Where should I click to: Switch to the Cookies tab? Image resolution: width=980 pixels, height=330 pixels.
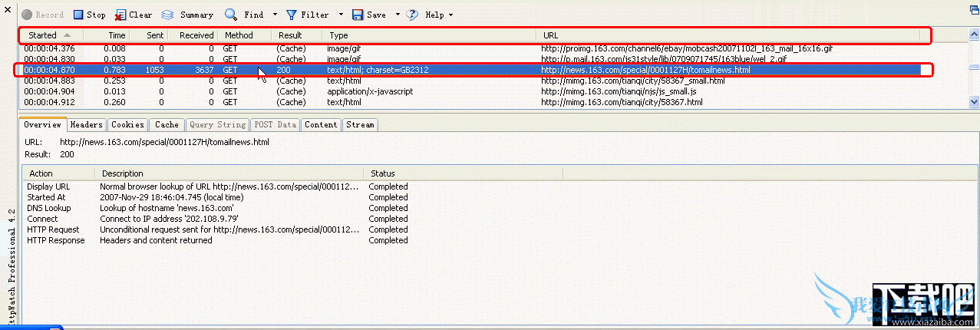click(x=127, y=124)
